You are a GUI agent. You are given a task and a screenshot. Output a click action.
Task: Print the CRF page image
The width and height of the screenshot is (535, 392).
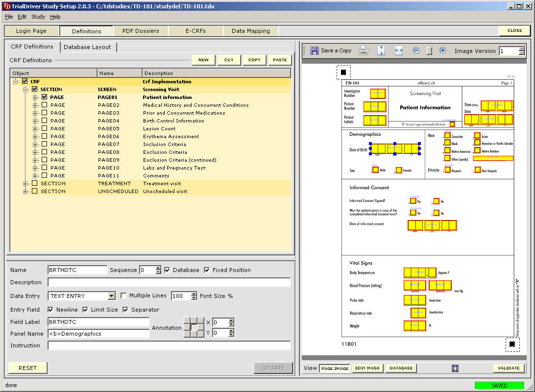364,50
